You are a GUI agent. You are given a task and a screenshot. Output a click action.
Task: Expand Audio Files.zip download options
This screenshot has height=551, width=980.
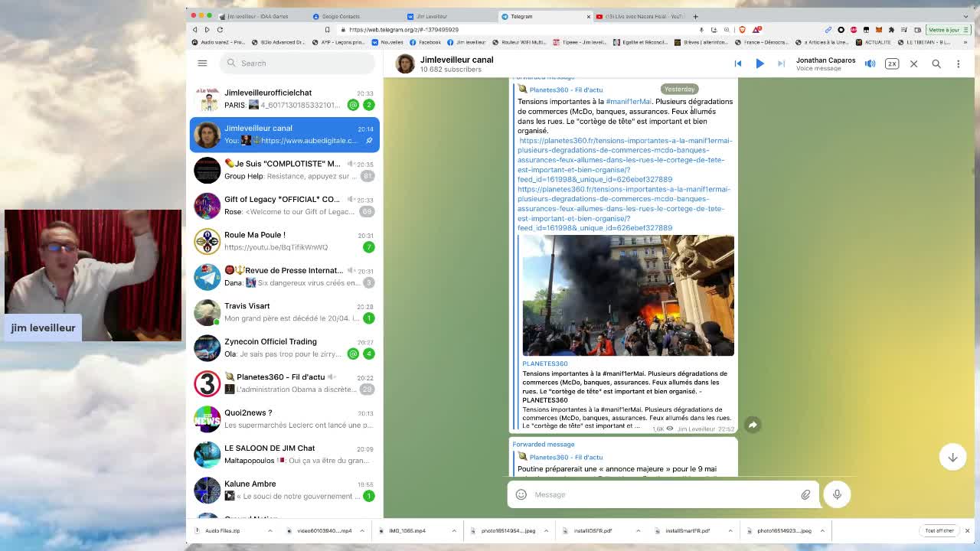(269, 530)
